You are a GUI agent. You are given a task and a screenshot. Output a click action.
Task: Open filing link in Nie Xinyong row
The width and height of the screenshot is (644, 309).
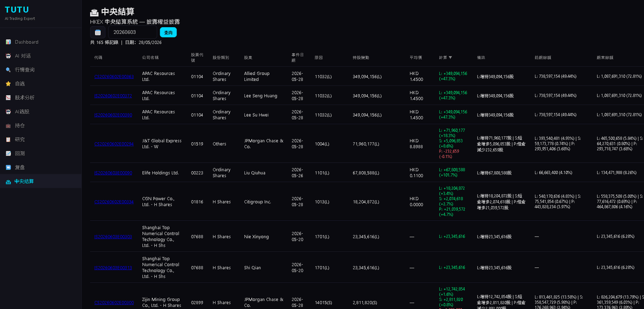pos(113,237)
